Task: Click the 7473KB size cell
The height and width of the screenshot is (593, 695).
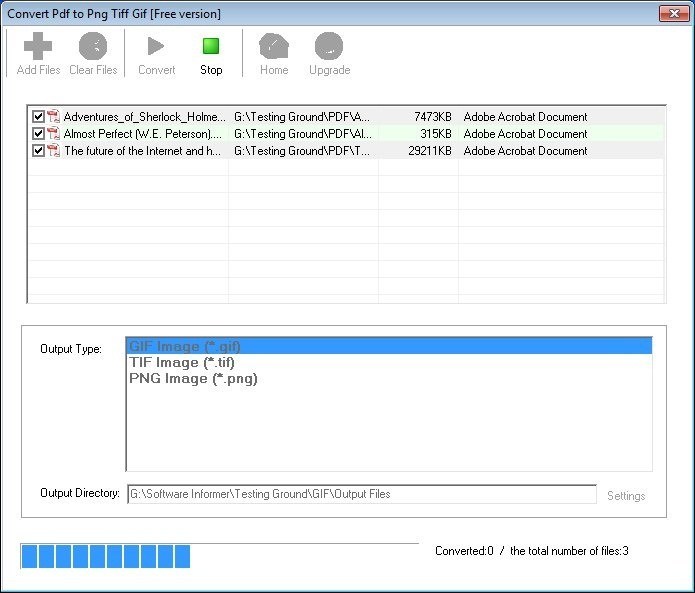Action: tap(433, 117)
